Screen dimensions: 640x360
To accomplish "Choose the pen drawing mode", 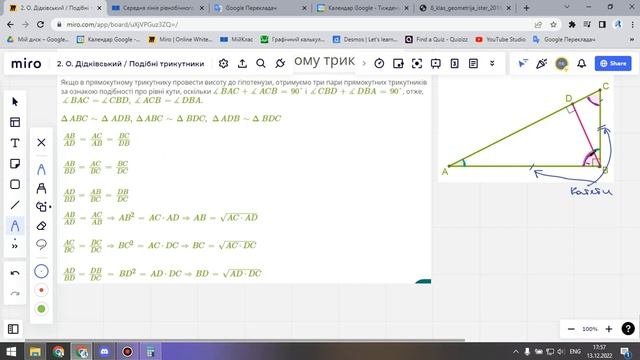I will [x=41, y=169].
